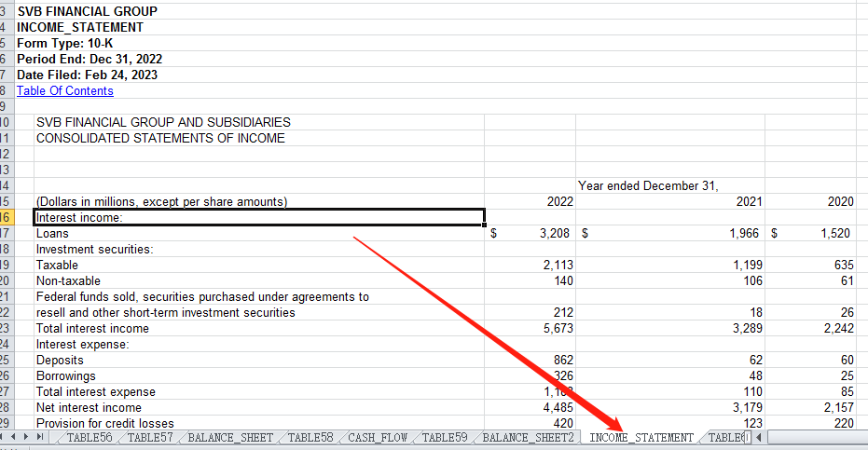Select the 'Date Filed: Feb 24, 2023' cell
The height and width of the screenshot is (450, 868).
click(x=87, y=75)
